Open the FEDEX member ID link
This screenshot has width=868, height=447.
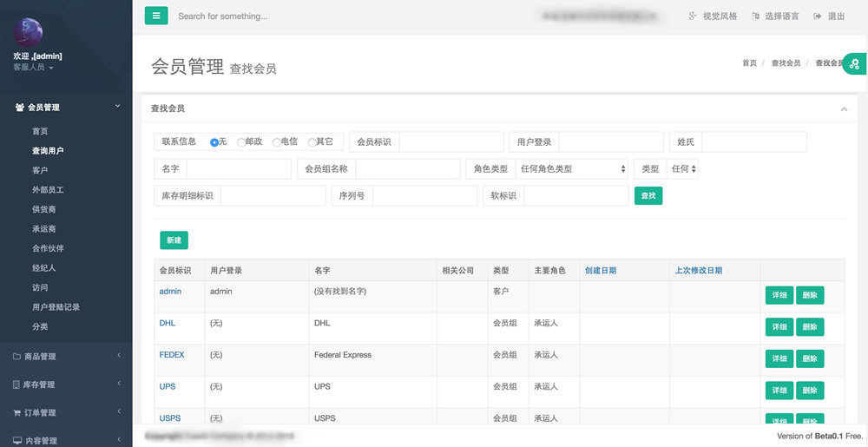point(172,355)
